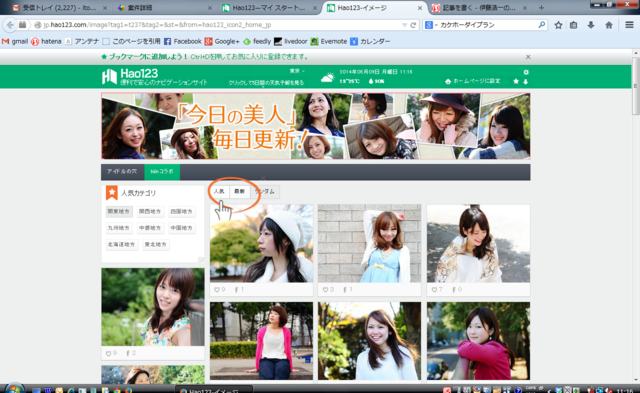This screenshot has width=640, height=393.
Task: Open the Google+ bookmark
Action: pyautogui.click(x=222, y=41)
